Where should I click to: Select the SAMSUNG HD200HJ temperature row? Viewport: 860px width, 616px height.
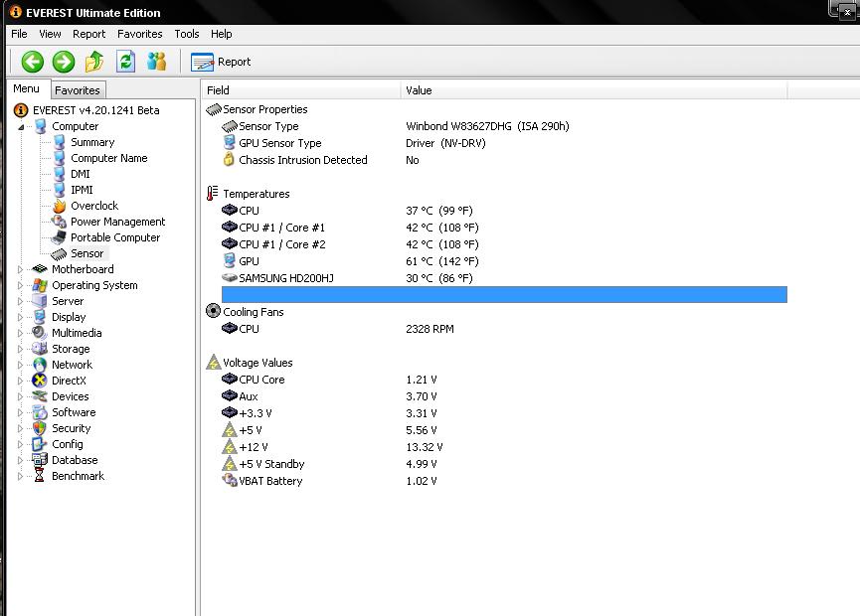504,278
